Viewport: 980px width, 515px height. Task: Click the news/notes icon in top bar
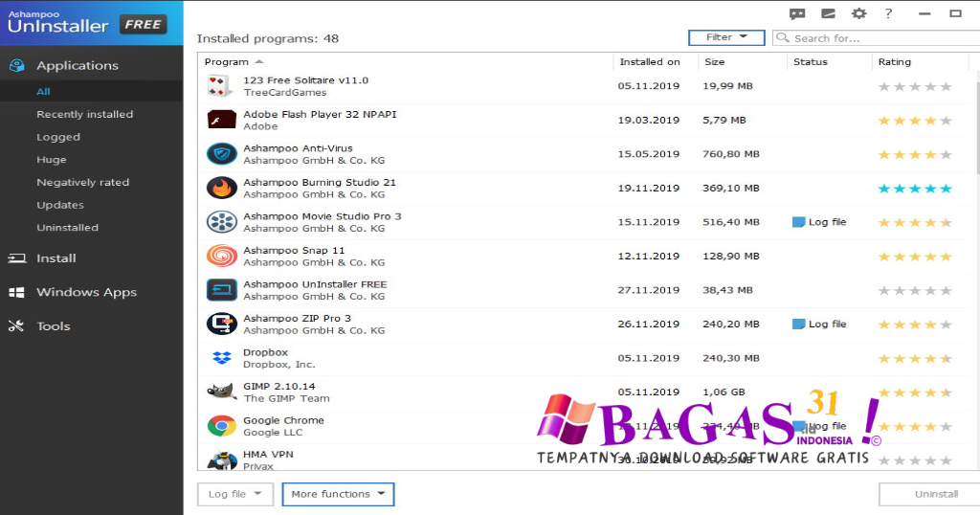828,13
